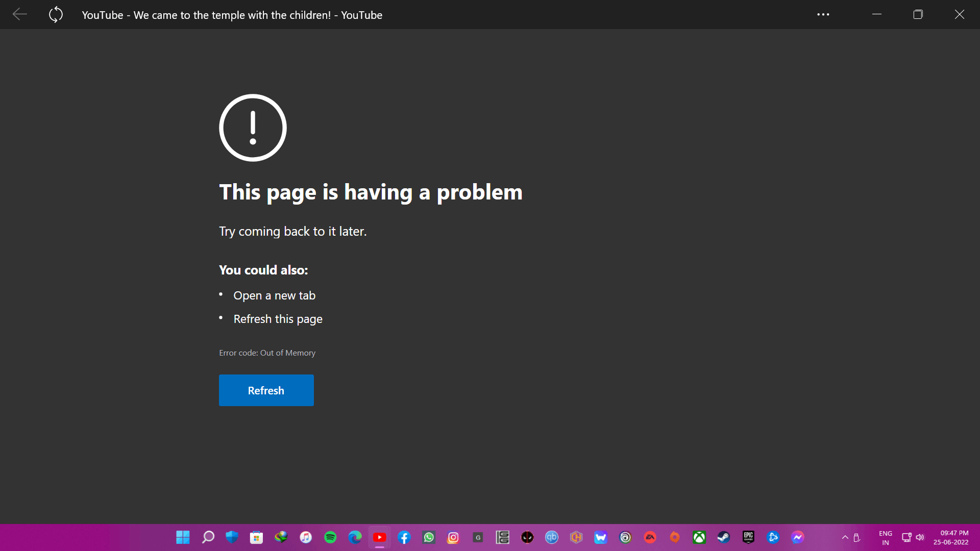Expand hidden system tray icons chevron
Image resolution: width=980 pixels, height=551 pixels.
pyautogui.click(x=845, y=537)
